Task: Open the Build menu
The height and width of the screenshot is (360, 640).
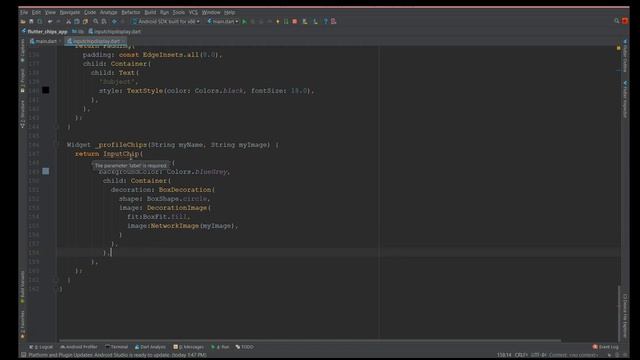Action: point(150,12)
